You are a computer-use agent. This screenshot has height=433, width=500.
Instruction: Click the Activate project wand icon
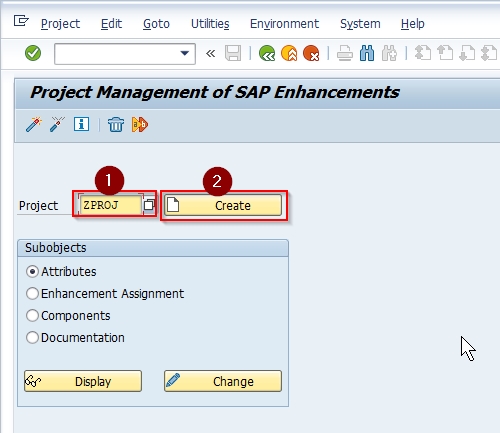point(34,124)
